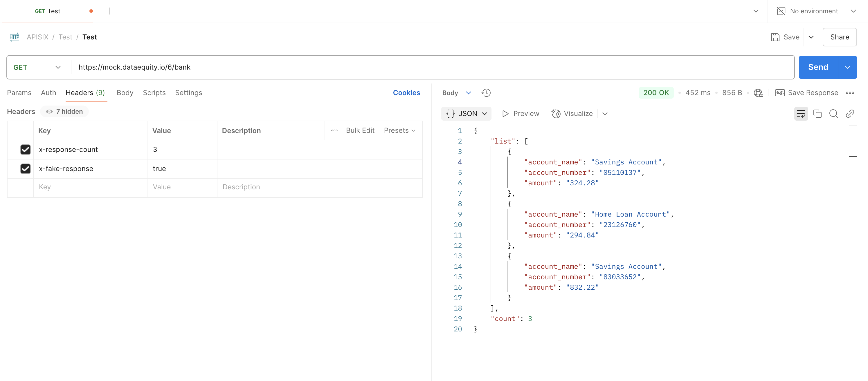Copy response body to clipboard
Image resolution: width=868 pixels, height=381 pixels.
[817, 114]
